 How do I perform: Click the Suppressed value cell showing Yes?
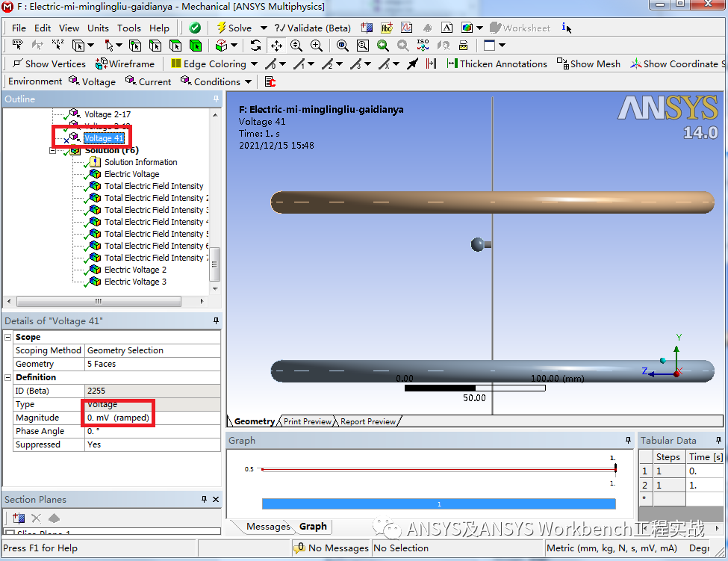click(x=153, y=444)
